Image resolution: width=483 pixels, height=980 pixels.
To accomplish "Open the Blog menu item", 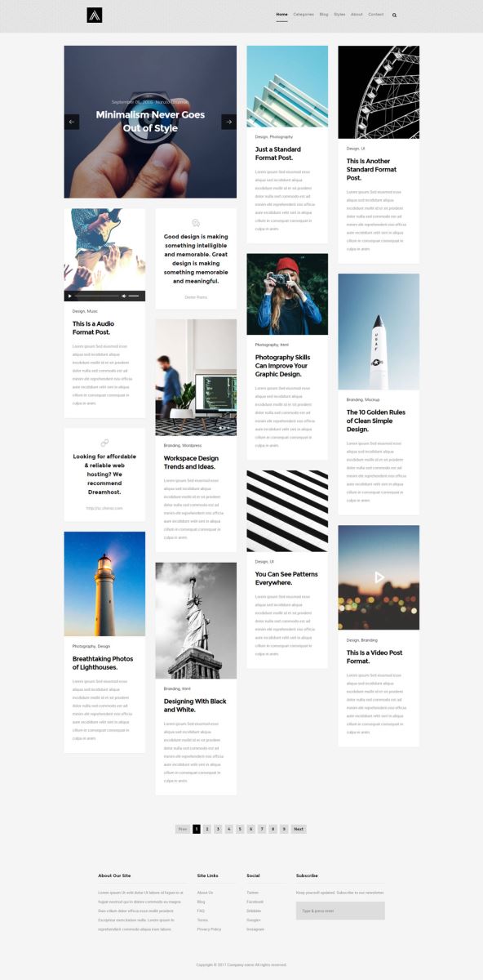I will 324,15.
